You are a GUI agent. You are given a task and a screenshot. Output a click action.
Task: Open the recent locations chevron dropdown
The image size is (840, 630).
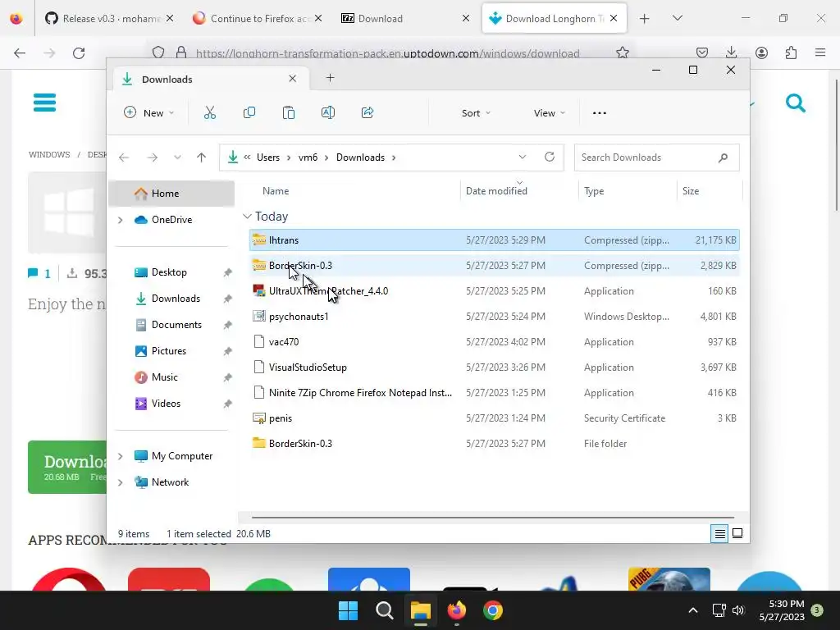177,157
